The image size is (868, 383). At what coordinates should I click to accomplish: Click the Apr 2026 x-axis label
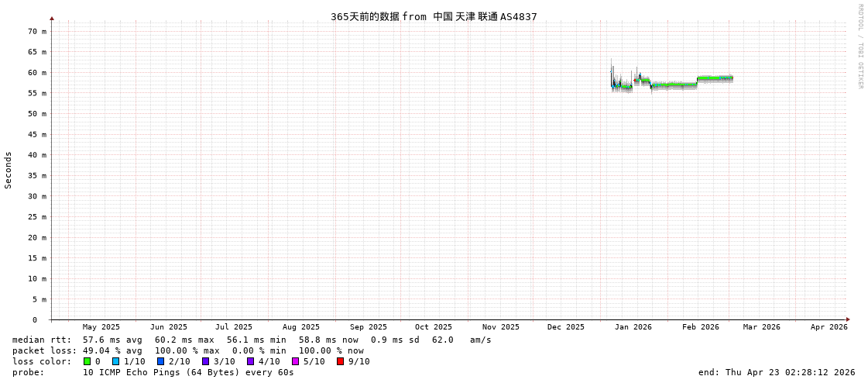tap(829, 327)
